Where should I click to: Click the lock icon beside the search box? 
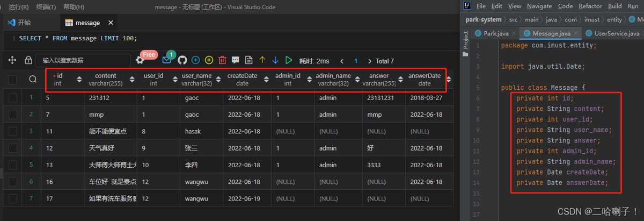click(x=28, y=61)
